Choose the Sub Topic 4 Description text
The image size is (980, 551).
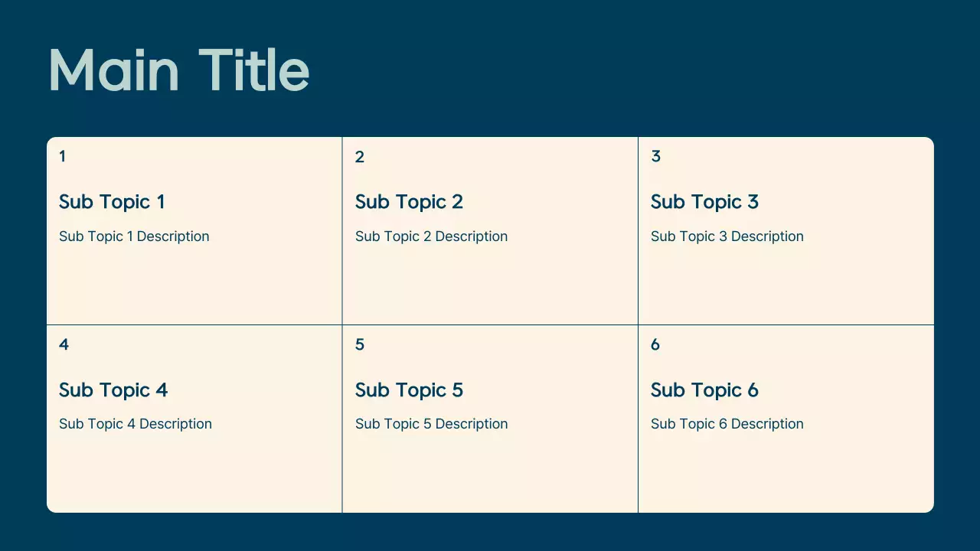pyautogui.click(x=136, y=424)
